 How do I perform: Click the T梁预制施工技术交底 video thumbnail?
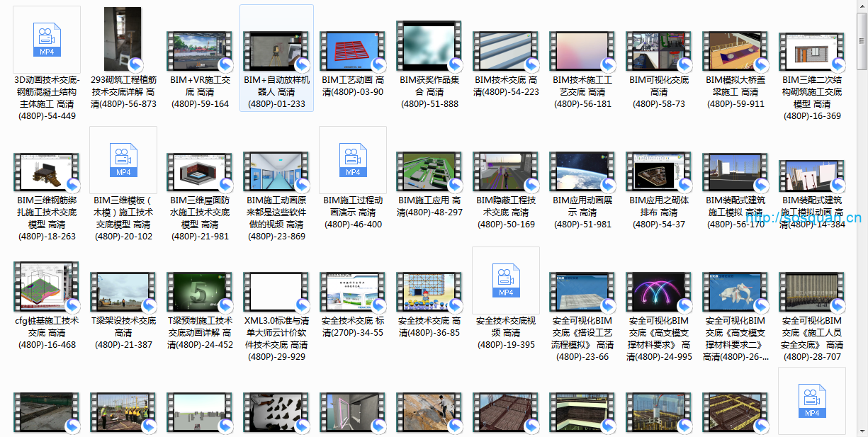200,292
